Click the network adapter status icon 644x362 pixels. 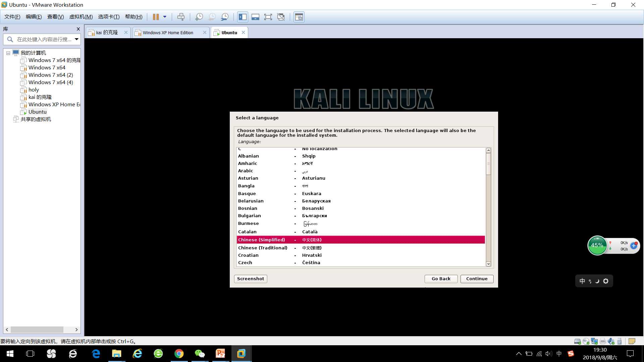click(594, 341)
